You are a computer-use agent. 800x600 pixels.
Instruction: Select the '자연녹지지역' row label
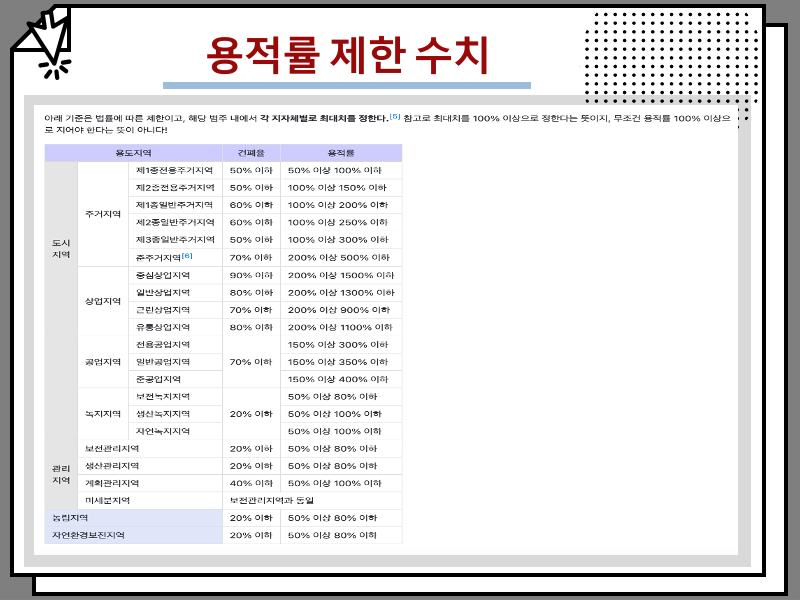pos(163,431)
